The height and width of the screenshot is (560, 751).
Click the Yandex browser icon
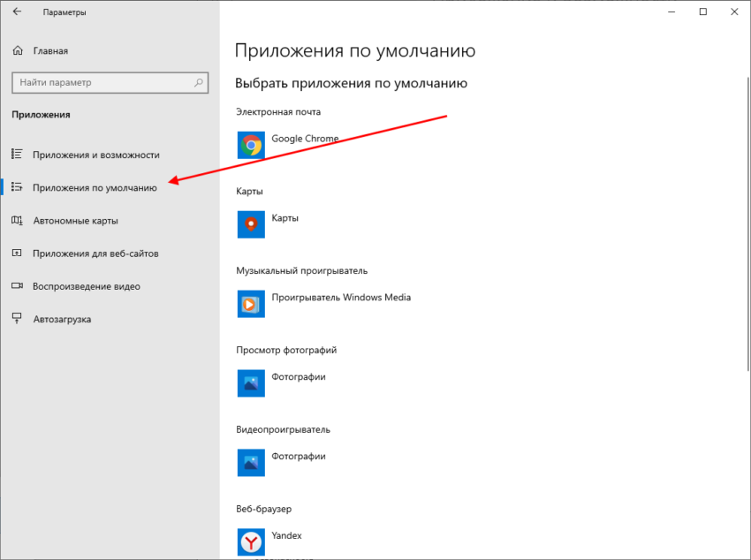251,541
